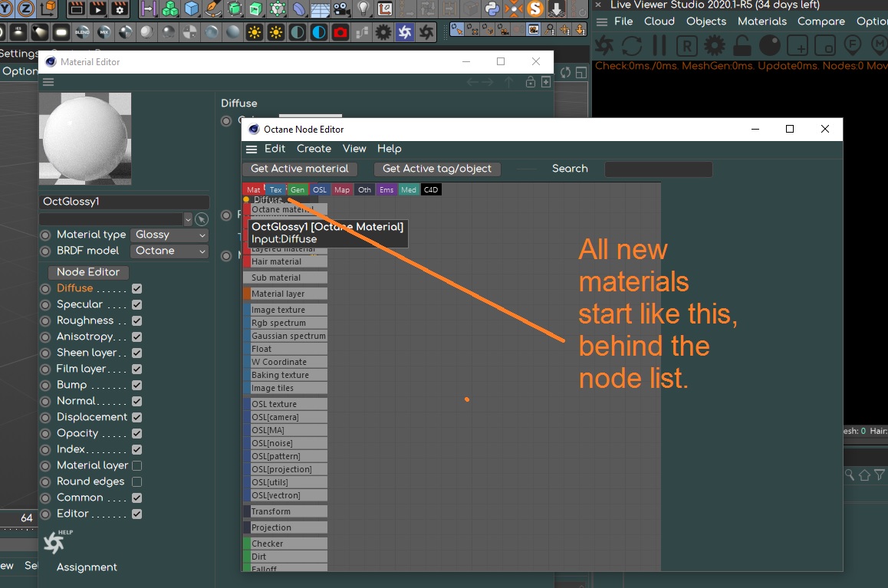
Task: Click the orange S plugin icon
Action: [535, 8]
